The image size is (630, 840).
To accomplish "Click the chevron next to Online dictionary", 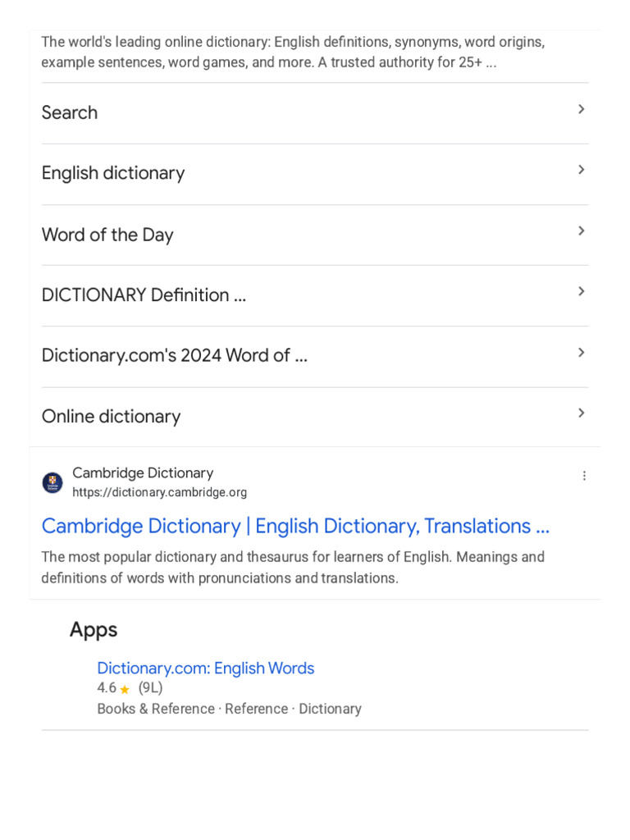I will (x=582, y=413).
